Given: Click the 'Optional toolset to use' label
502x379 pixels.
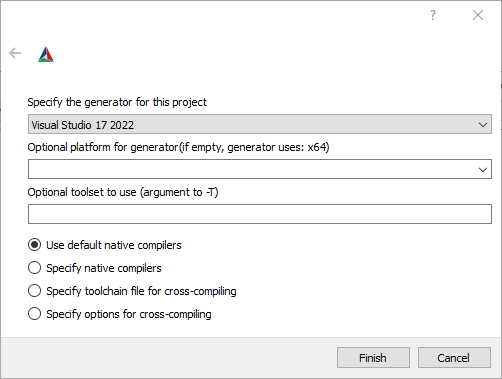Looking at the screenshot, I should coord(123,192).
